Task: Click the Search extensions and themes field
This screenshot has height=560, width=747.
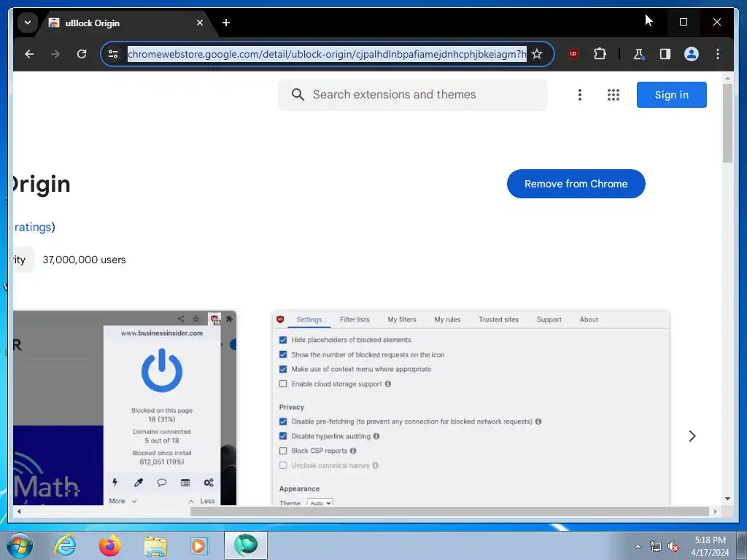Action: (413, 94)
